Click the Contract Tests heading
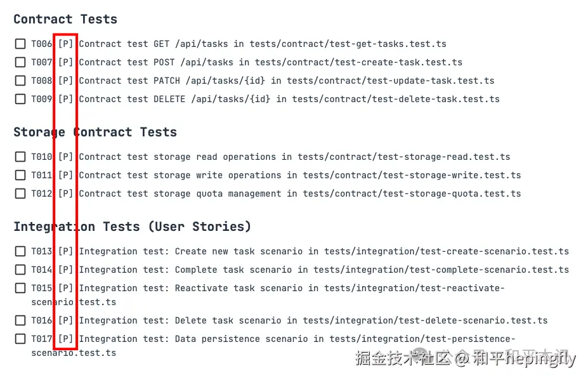This screenshot has height=380, width=588. tap(65, 19)
